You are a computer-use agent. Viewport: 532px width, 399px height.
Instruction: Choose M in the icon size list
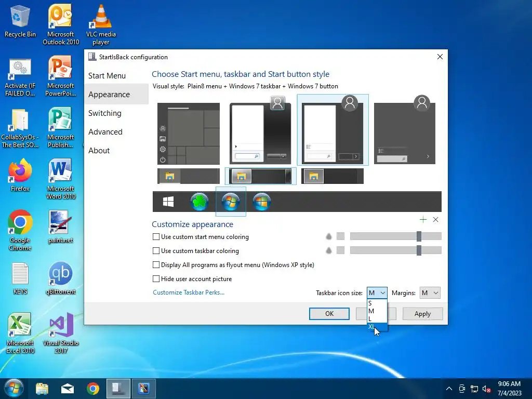tap(377, 311)
